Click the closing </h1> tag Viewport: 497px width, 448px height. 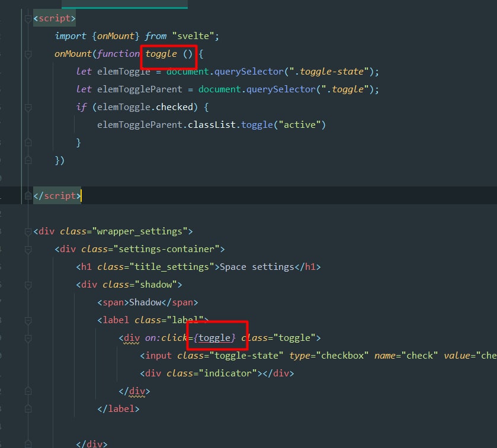coord(307,267)
